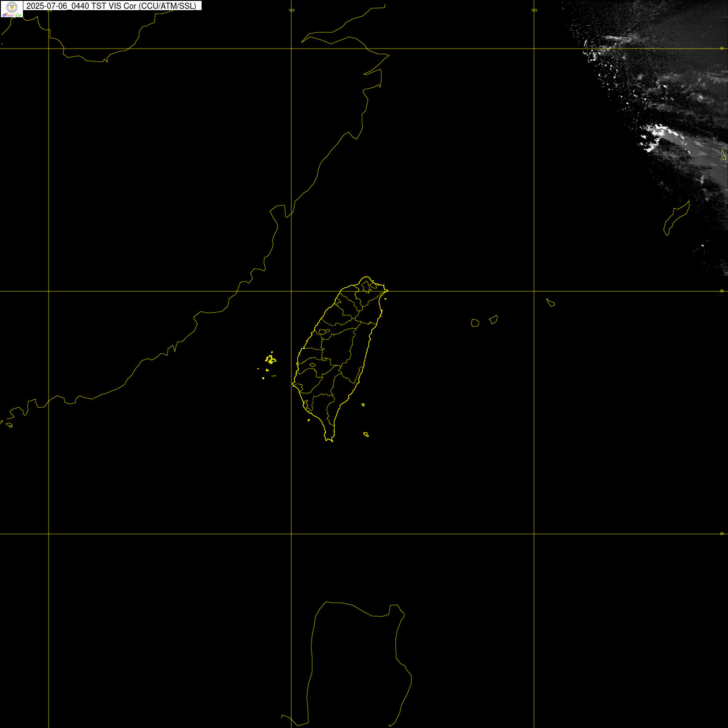Click the "125" longitude label
The width and height of the screenshot is (728, 728).
tap(534, 10)
